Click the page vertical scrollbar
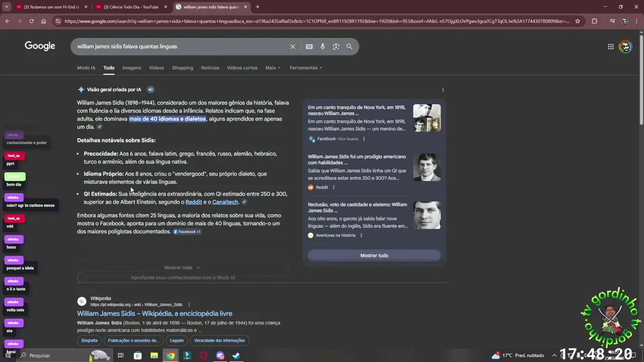644x362 pixels. [641, 80]
